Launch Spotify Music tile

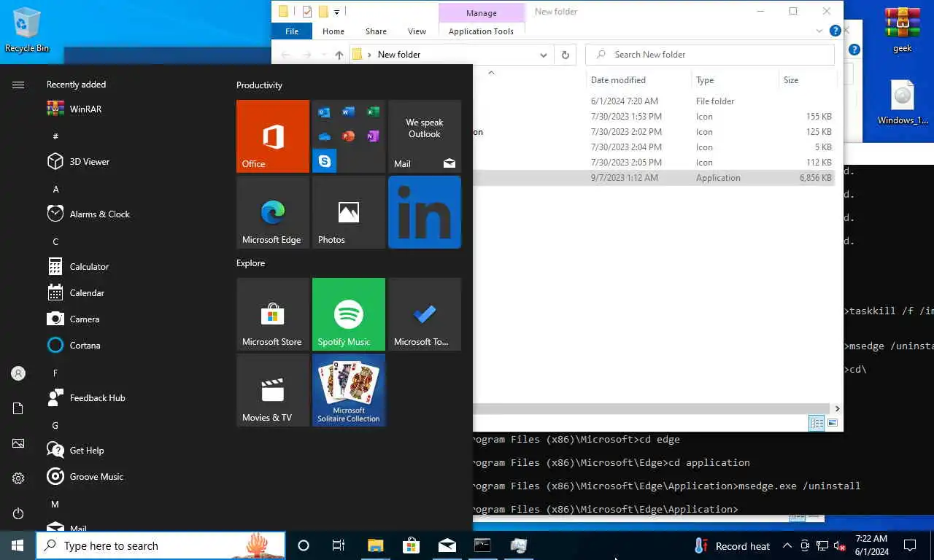[349, 314]
